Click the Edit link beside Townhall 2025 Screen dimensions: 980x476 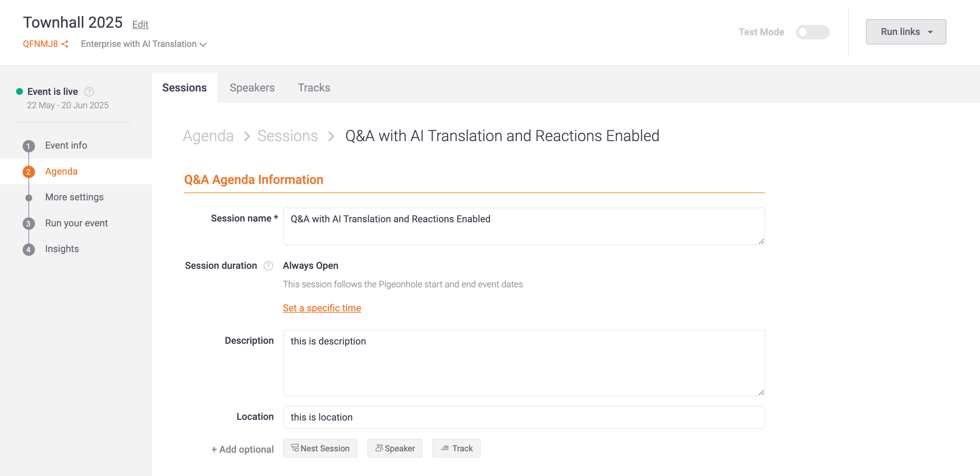click(140, 24)
